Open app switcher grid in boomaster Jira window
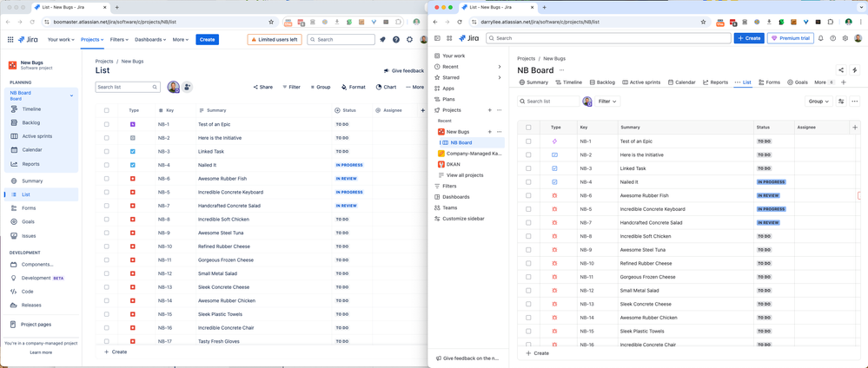 click(x=10, y=40)
